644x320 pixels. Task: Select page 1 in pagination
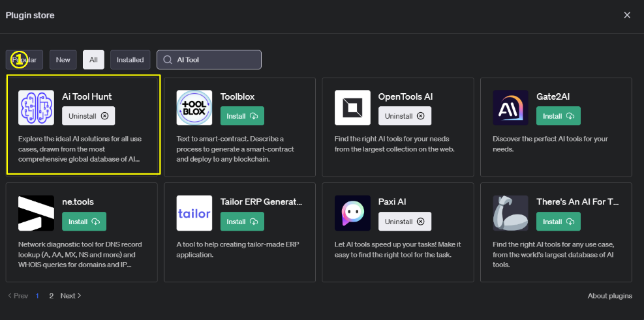click(37, 296)
